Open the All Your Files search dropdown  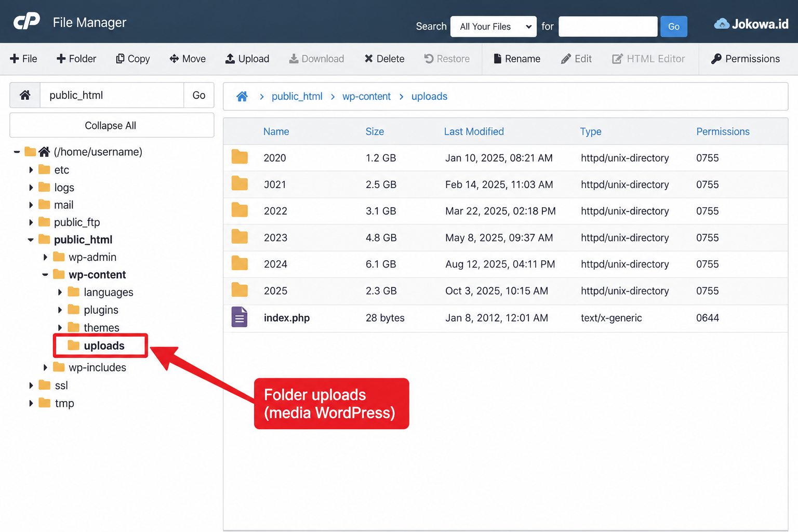(x=494, y=26)
